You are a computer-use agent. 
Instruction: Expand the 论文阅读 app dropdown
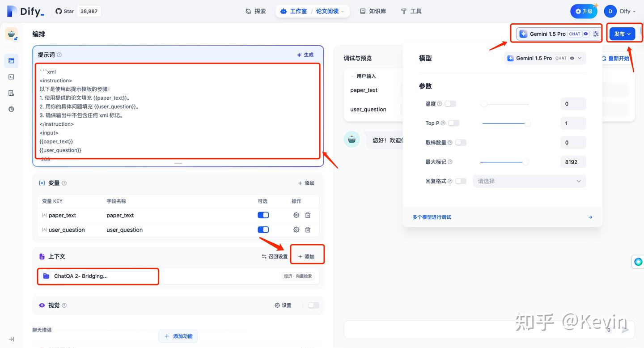(x=330, y=11)
